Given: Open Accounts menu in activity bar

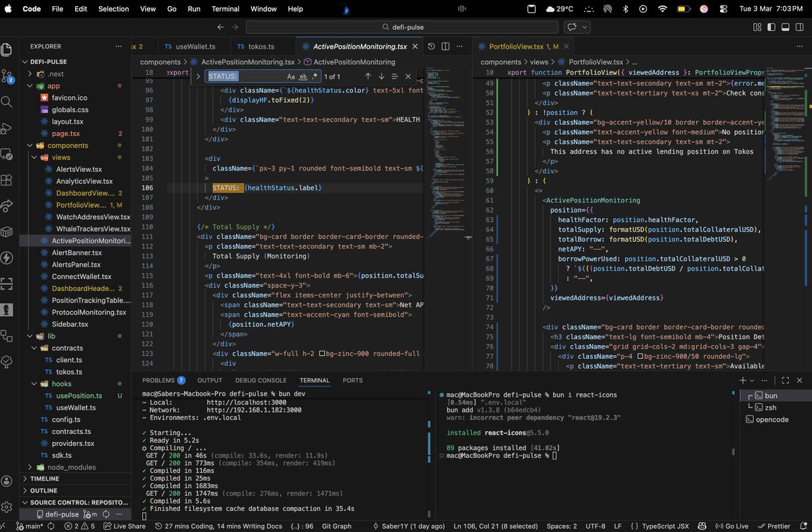Looking at the screenshot, I should tap(7, 481).
